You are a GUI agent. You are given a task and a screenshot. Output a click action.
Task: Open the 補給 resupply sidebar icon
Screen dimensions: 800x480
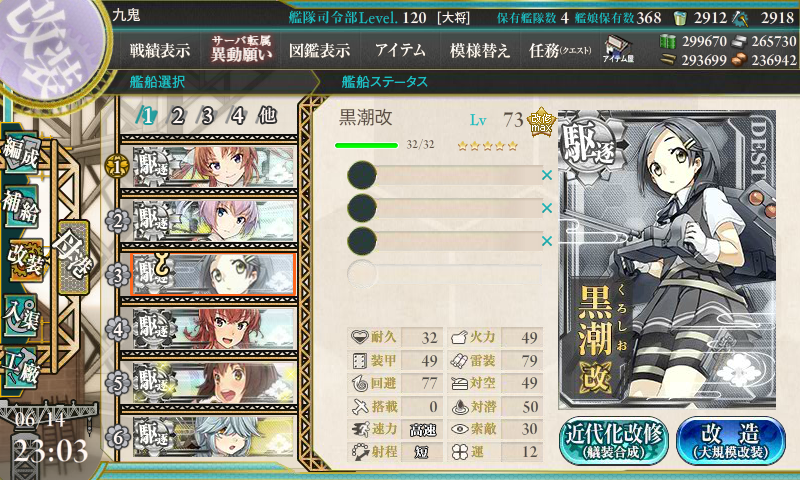point(21,205)
